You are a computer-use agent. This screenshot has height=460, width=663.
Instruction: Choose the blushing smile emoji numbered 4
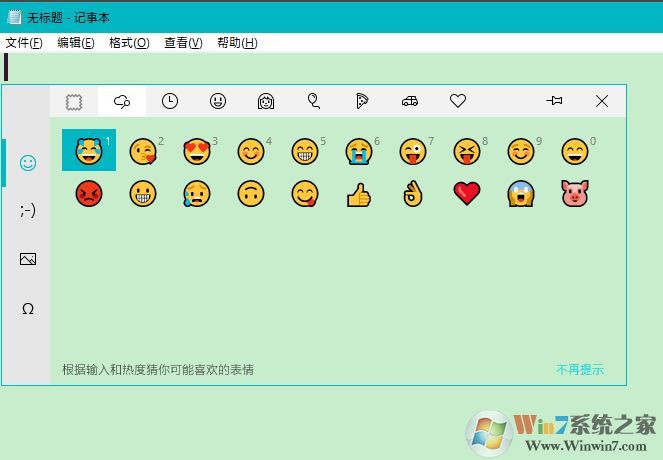[x=251, y=151]
